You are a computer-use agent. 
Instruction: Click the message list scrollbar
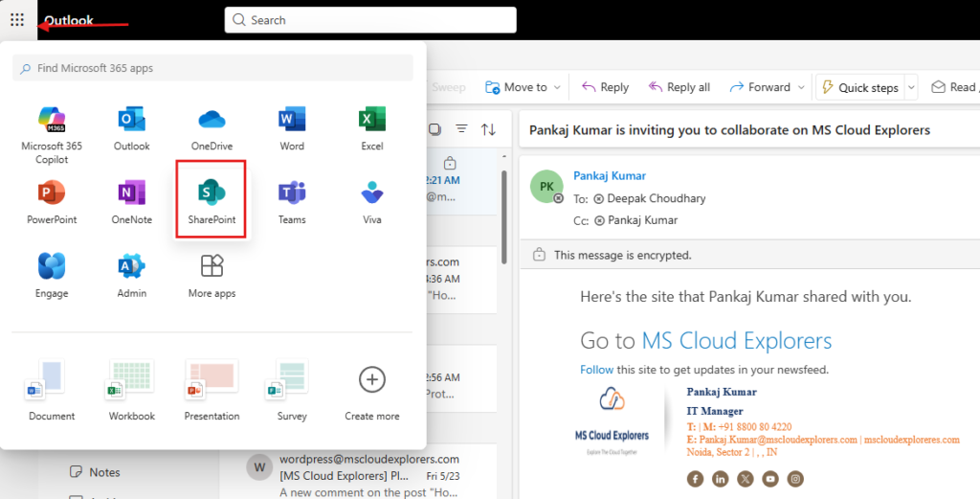504,217
